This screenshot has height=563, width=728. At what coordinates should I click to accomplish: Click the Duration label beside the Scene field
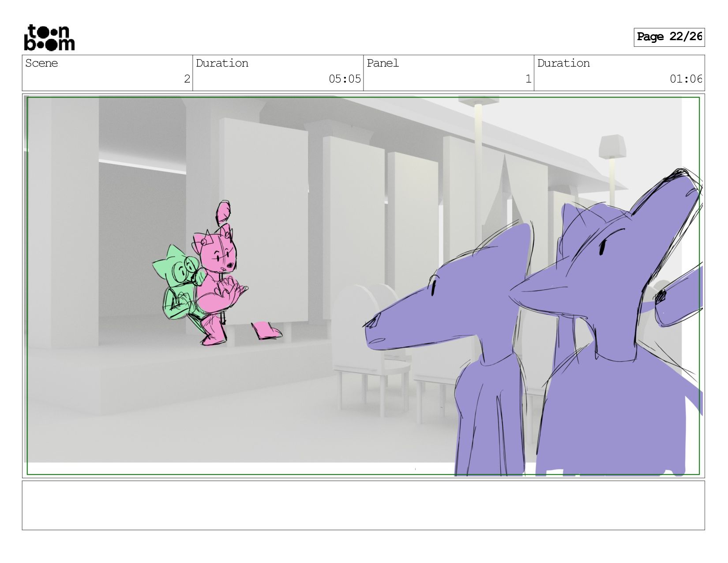pos(222,63)
